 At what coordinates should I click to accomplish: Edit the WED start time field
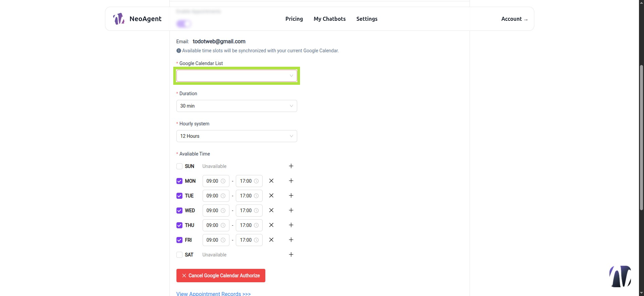point(216,211)
